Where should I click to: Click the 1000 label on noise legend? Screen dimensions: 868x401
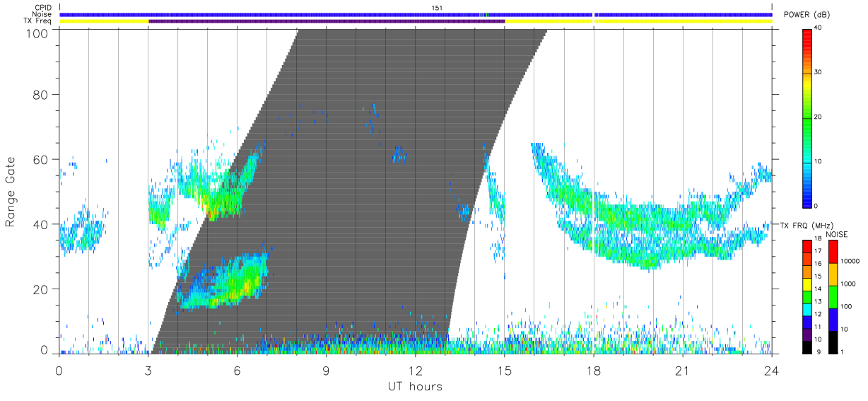coord(848,284)
